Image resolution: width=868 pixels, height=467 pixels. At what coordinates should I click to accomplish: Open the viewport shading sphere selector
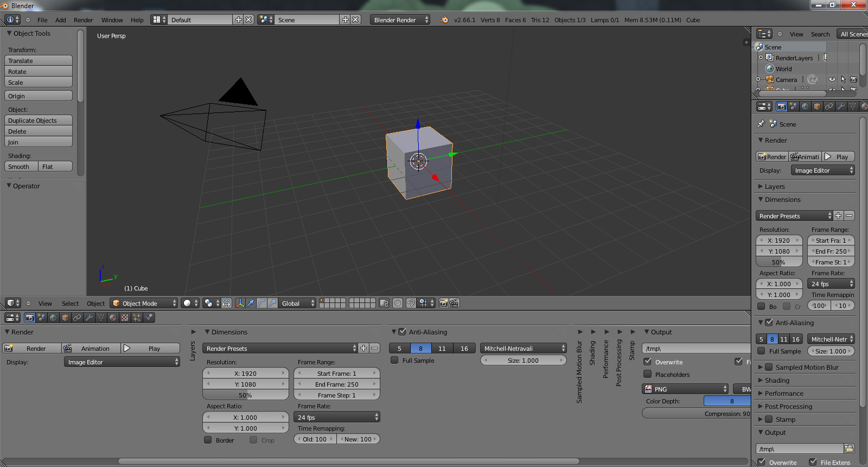point(190,303)
